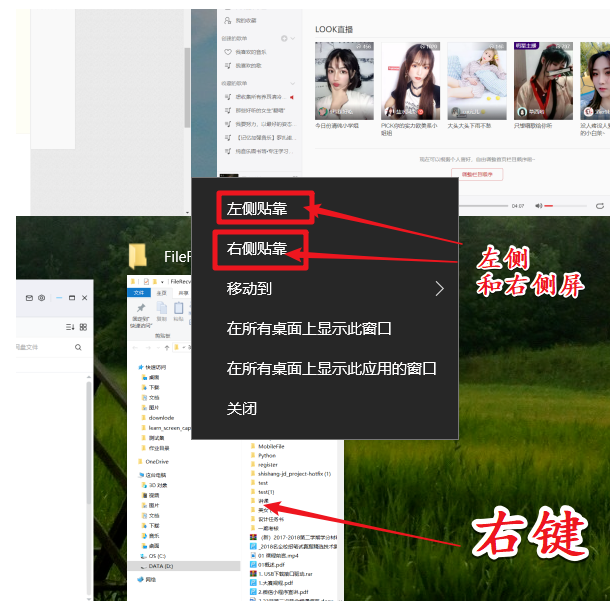Click the loop playback mode icon
The height and width of the screenshot is (601, 610).
(599, 206)
